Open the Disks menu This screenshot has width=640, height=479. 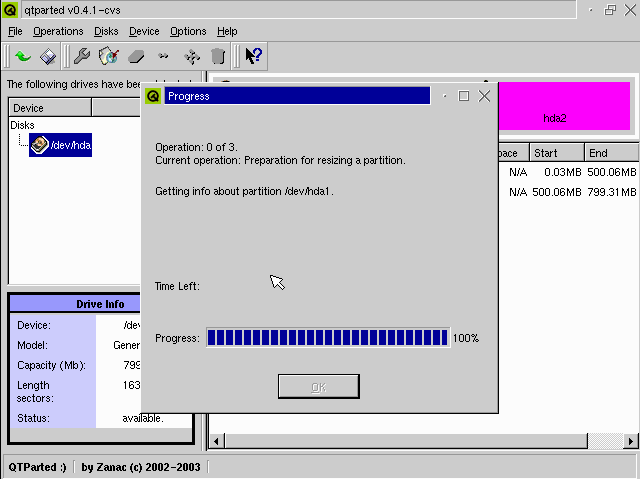106,31
